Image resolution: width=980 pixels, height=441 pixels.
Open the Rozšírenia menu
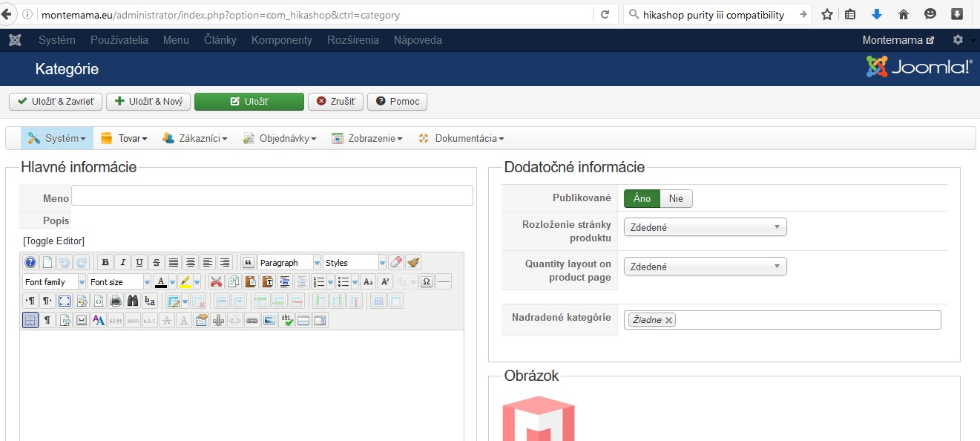[x=353, y=40]
